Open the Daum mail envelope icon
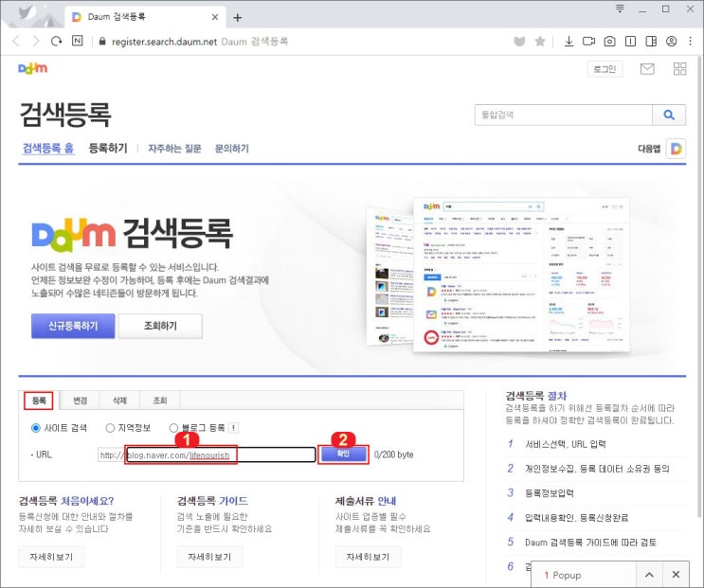The image size is (704, 588). pyautogui.click(x=647, y=68)
